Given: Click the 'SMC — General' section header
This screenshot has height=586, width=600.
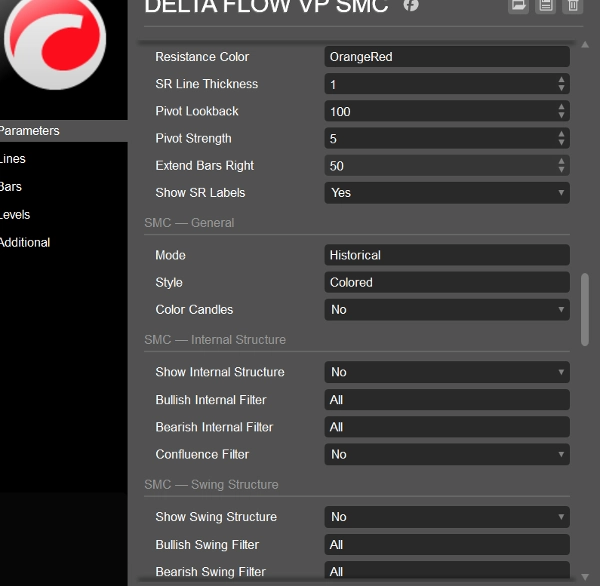Looking at the screenshot, I should click(189, 223).
